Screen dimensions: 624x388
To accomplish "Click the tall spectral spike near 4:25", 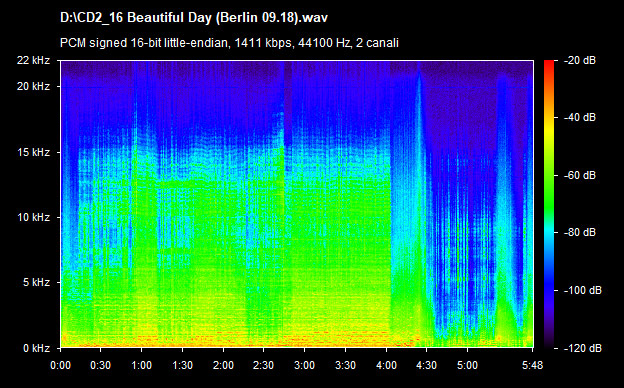I will click(x=419, y=159).
